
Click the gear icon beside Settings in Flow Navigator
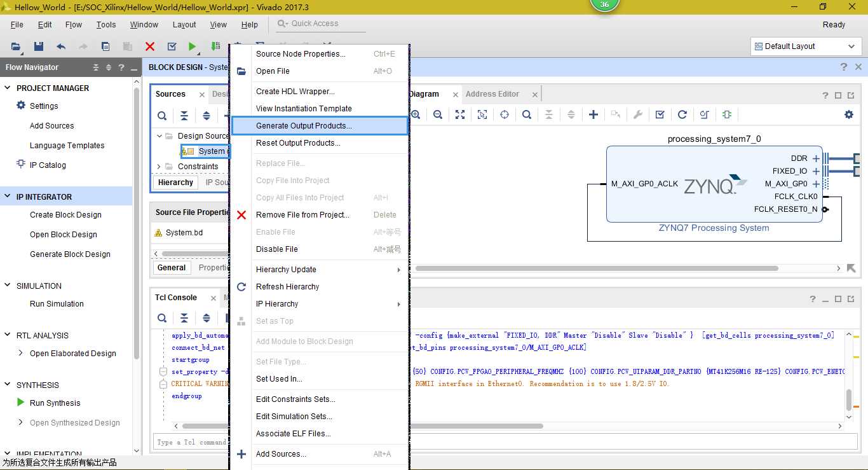point(21,106)
